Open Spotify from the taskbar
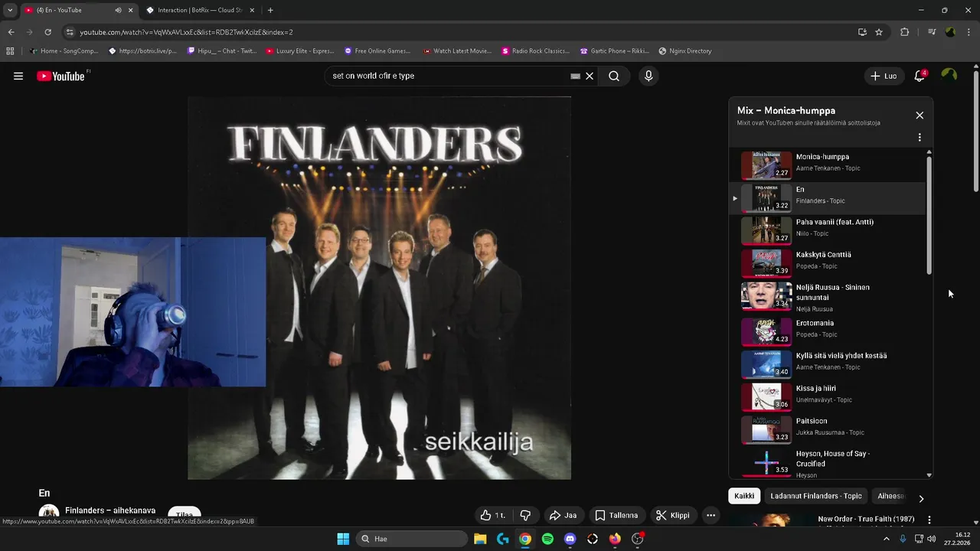Viewport: 980px width, 551px height. click(547, 539)
